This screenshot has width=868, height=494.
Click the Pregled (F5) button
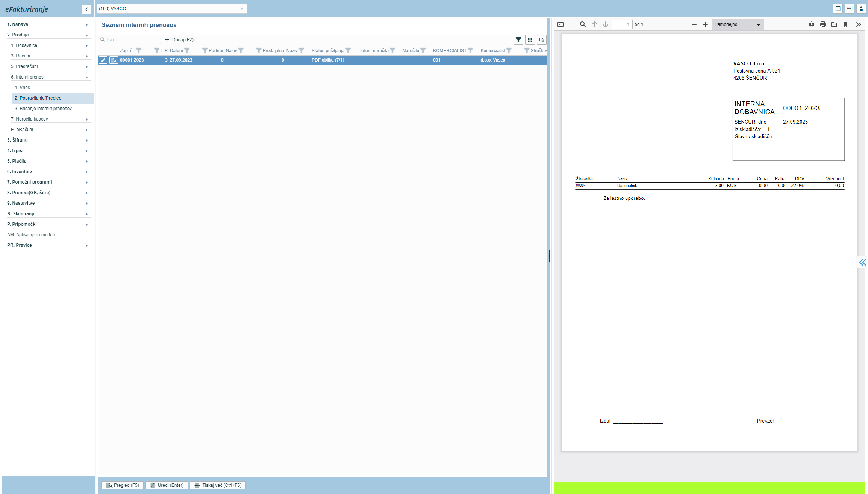pos(123,485)
